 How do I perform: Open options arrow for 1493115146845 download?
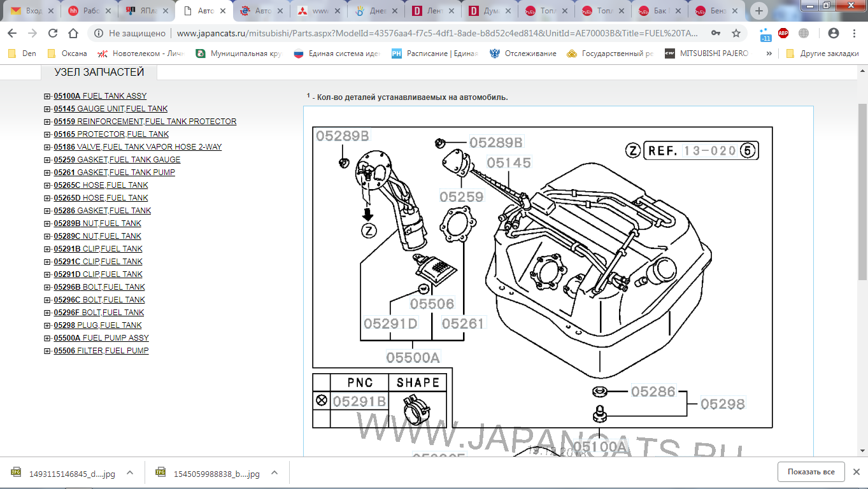[130, 473]
